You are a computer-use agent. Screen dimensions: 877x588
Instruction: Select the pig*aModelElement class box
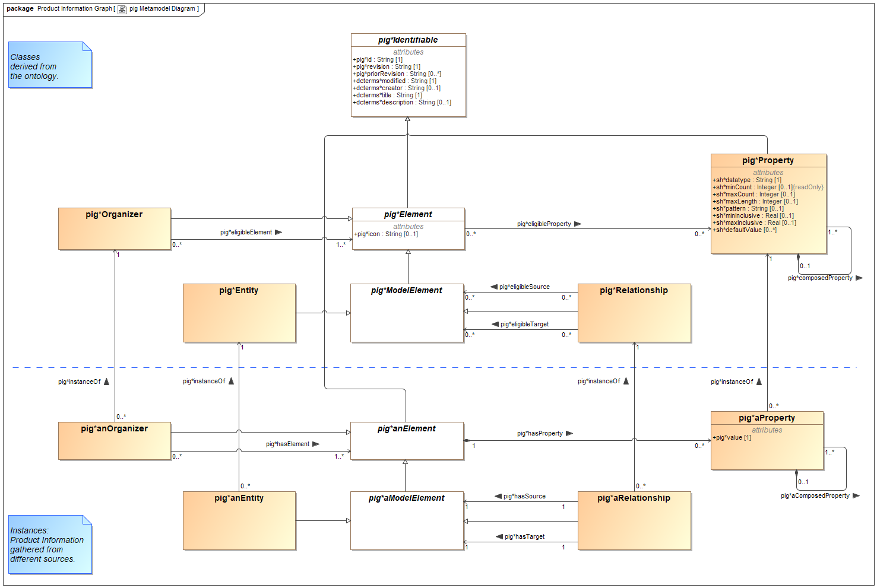tap(407, 520)
